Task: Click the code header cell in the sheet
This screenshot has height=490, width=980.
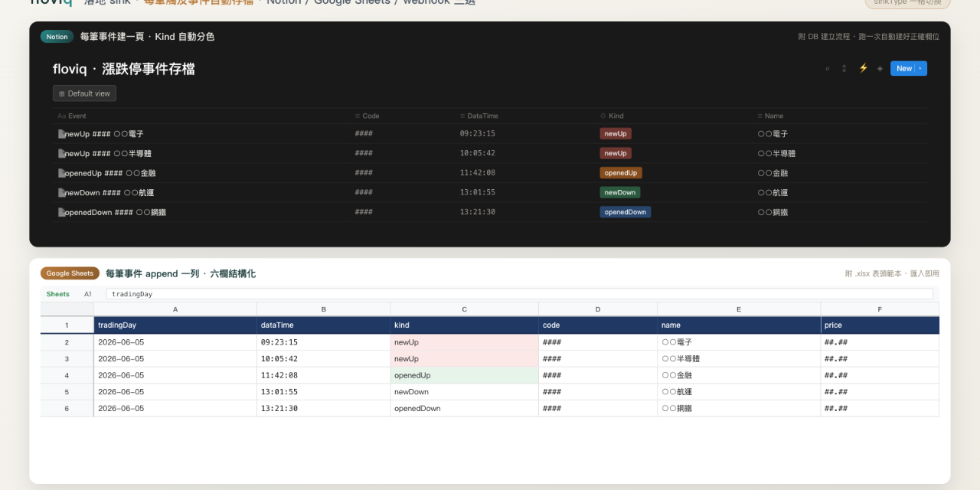Action: (x=598, y=325)
